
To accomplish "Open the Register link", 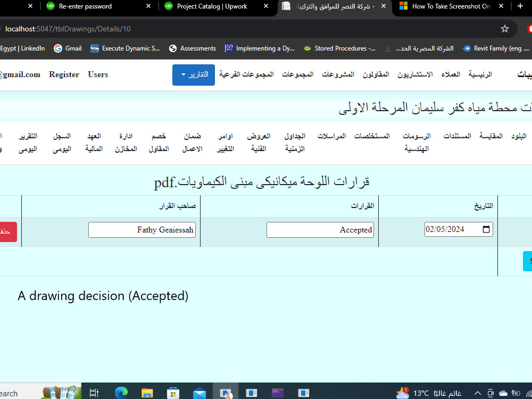I will coord(64,74).
